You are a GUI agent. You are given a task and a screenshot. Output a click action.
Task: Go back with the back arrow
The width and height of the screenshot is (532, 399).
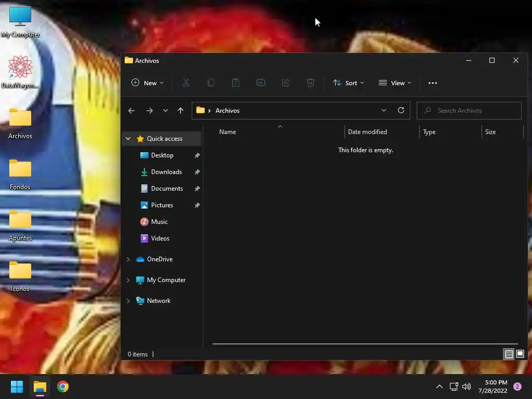tap(131, 111)
